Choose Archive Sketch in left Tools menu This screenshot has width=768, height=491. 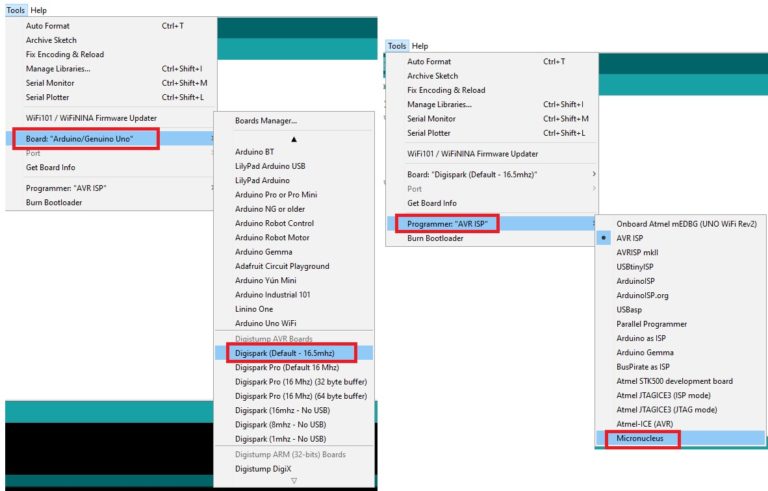pos(111,40)
